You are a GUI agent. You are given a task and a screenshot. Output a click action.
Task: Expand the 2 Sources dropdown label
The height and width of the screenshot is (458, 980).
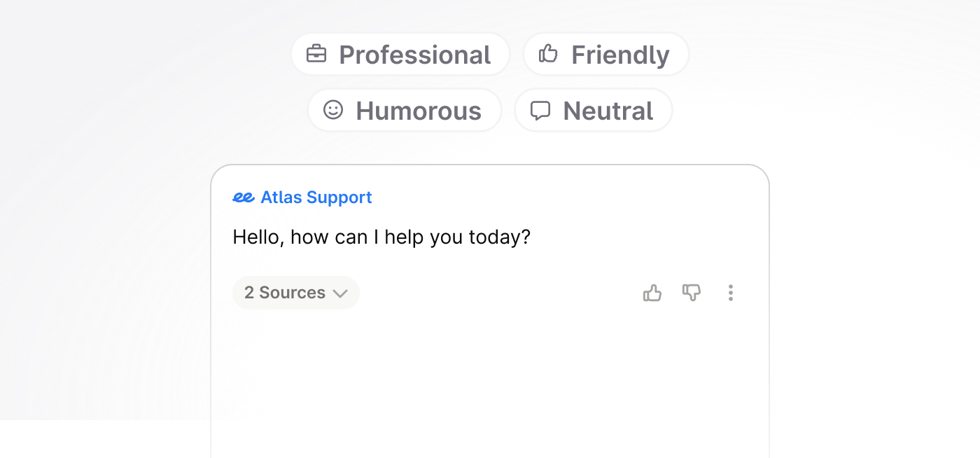(285, 293)
